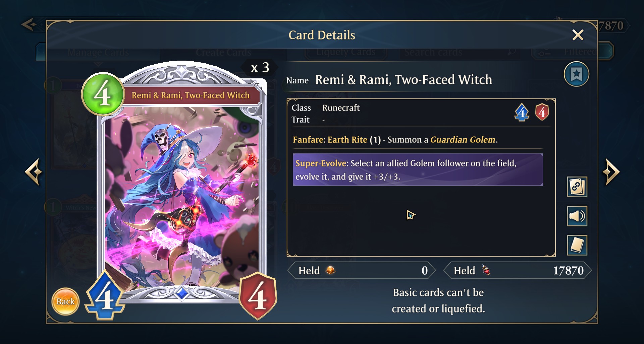Play the card voice speaker icon
Viewport: 644px width, 344px height.
[x=577, y=216]
